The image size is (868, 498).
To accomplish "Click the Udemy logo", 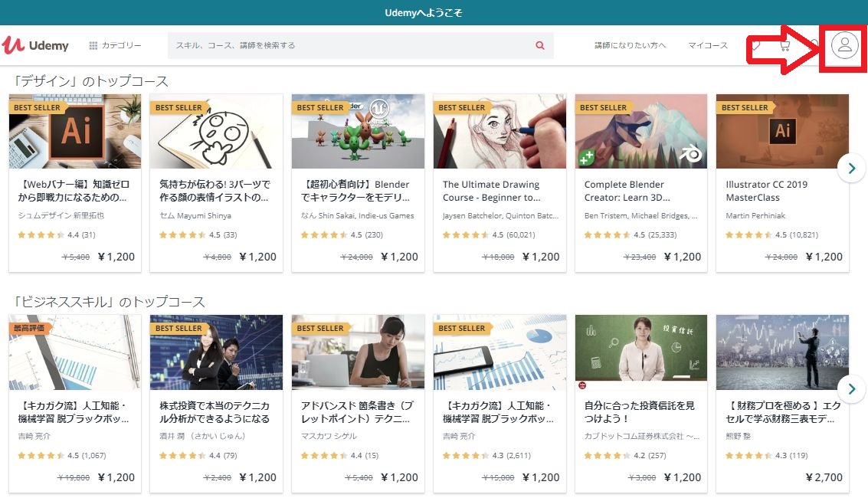I will coord(36,45).
